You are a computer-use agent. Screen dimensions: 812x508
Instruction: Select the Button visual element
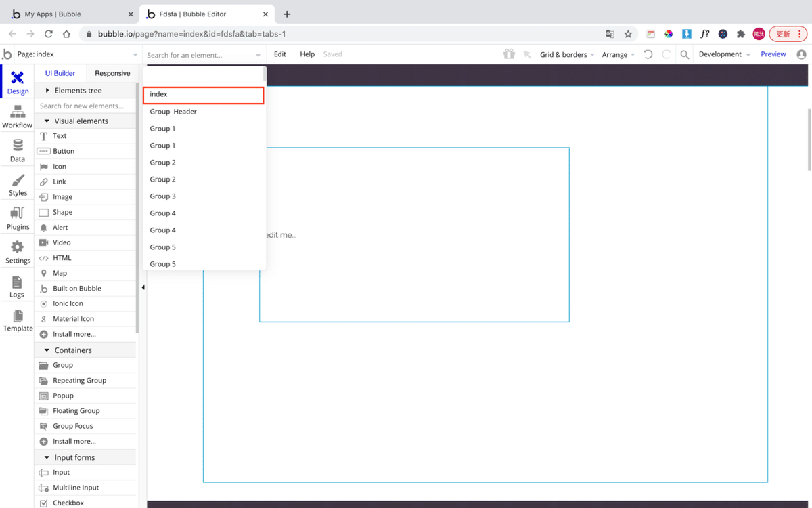(x=85, y=151)
